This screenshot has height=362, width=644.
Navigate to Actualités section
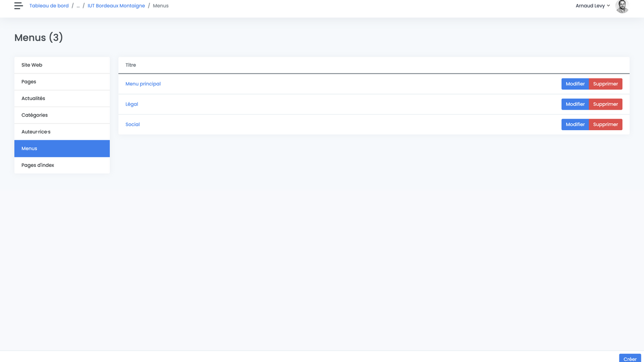[x=62, y=99]
